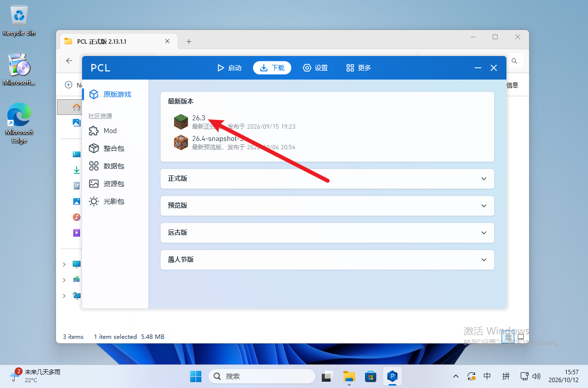
Task: Open Recycle Bin desktop icon
Action: point(19,21)
